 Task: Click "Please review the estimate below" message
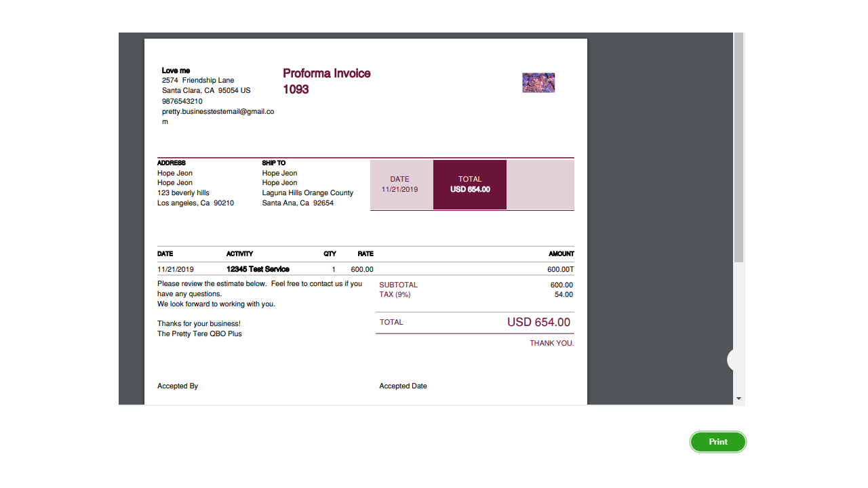pos(260,289)
